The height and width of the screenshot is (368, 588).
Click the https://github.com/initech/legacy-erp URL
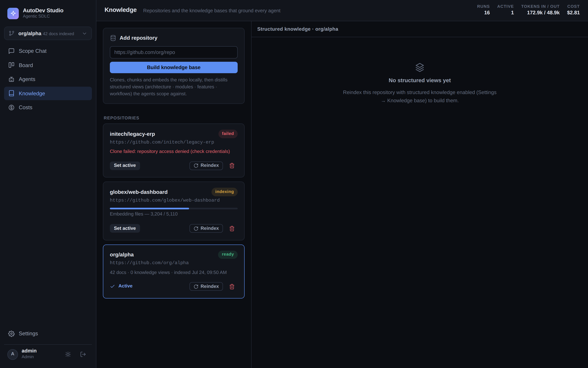pyautogui.click(x=162, y=142)
